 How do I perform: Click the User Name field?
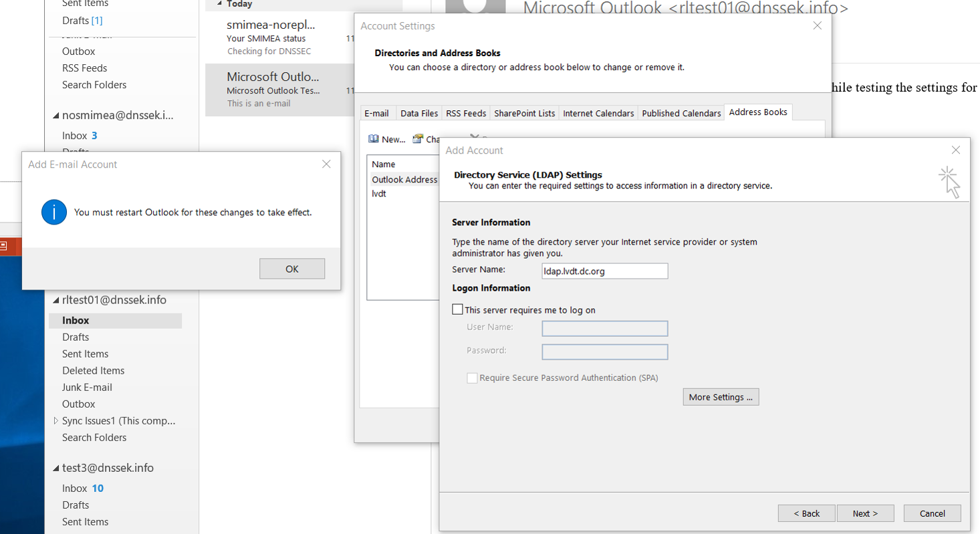[x=605, y=328]
